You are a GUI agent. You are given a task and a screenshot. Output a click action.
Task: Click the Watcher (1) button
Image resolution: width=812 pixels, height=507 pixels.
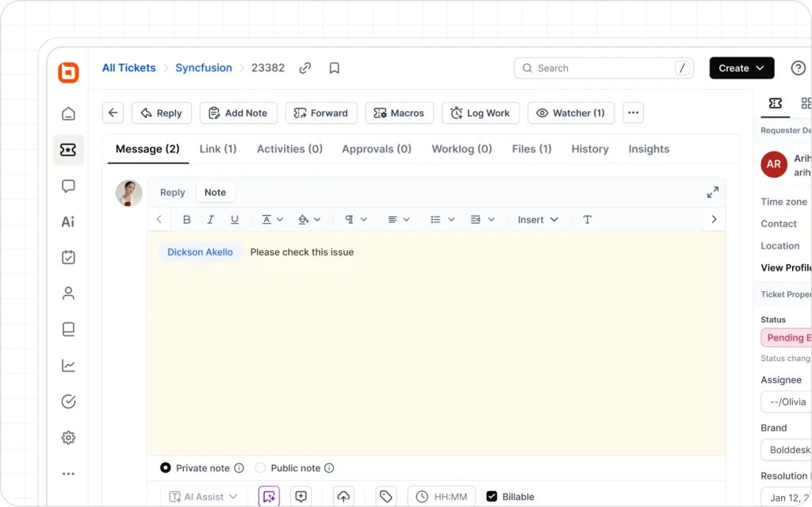coord(571,113)
